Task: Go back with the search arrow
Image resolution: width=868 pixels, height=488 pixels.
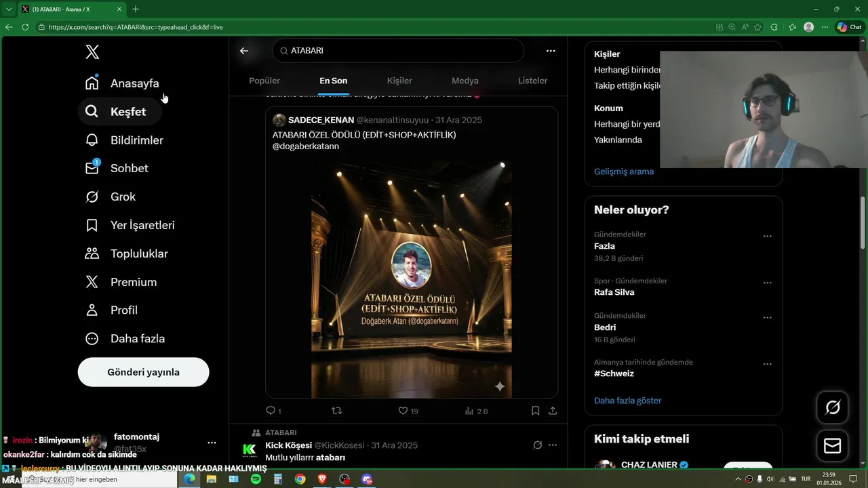Action: 244,51
